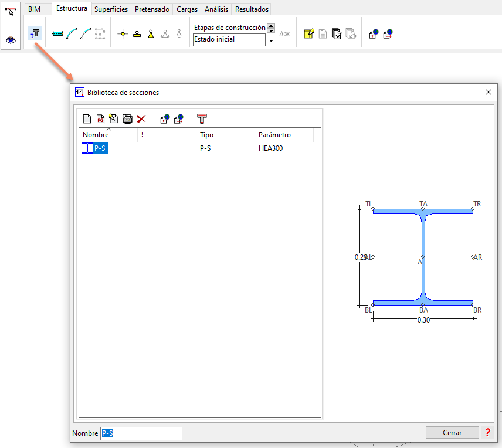The image size is (502, 448).
Task: Click the documents with checkmark icon
Action: [x=337, y=34]
